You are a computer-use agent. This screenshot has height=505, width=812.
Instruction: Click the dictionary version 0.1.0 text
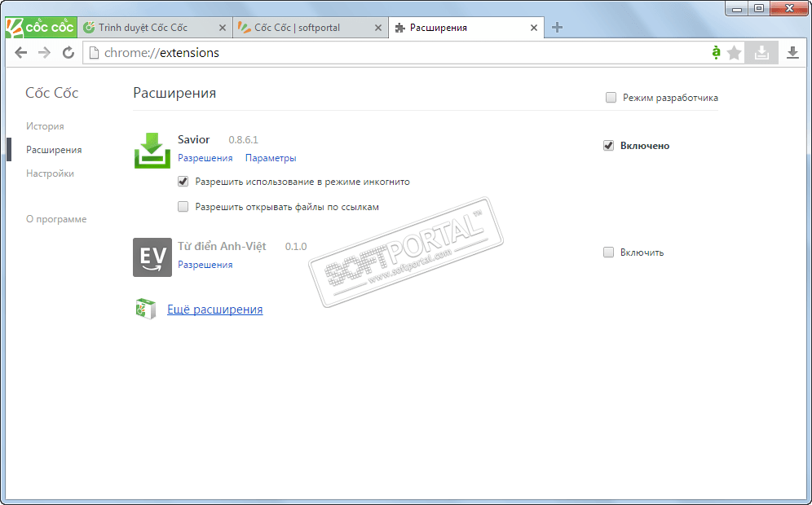[x=296, y=247]
